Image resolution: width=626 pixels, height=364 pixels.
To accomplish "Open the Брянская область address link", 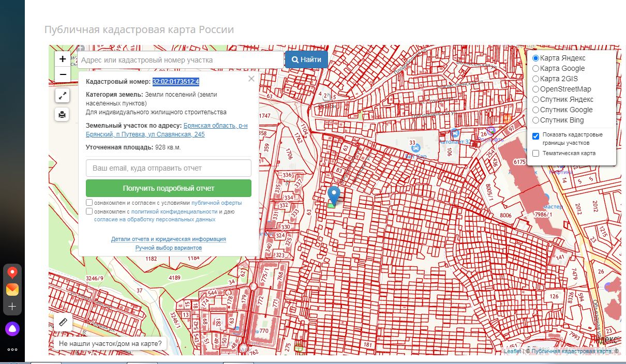I will pos(167,130).
